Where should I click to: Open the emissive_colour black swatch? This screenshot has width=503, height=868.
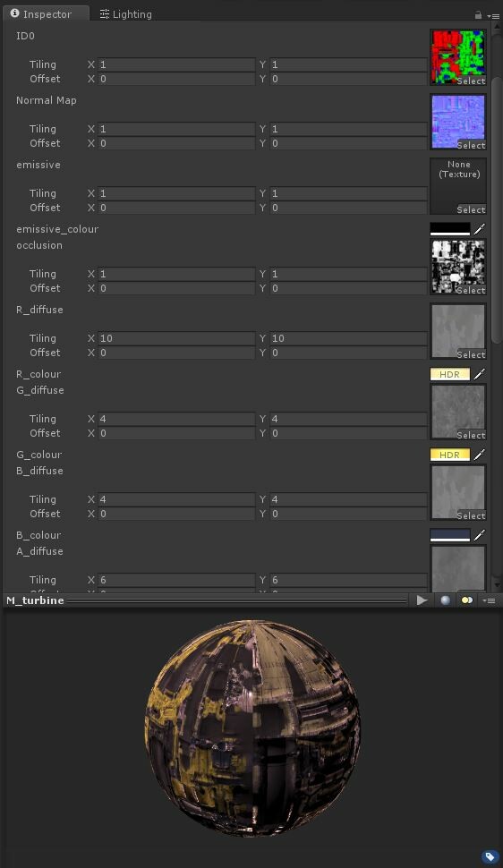(x=450, y=228)
